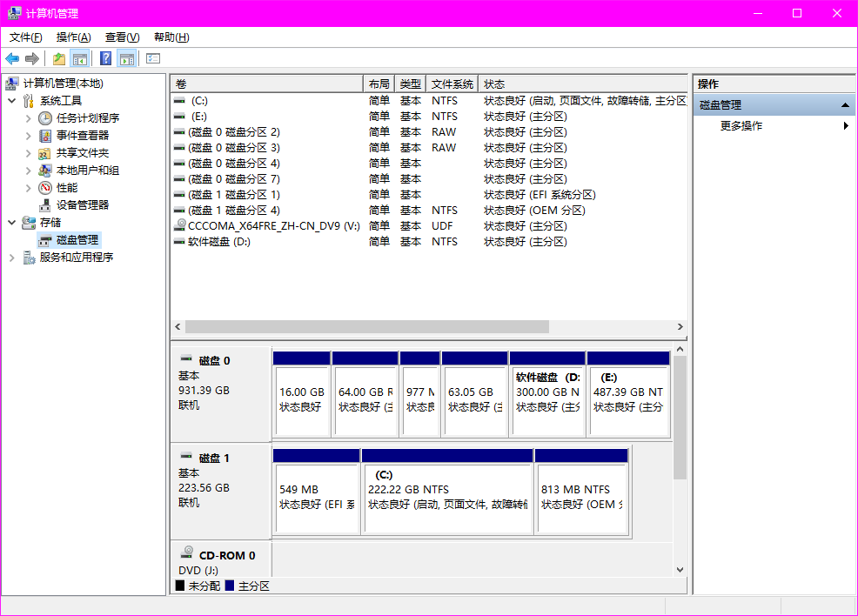Click the Device Manager icon
The width and height of the screenshot is (858, 616).
click(x=45, y=205)
